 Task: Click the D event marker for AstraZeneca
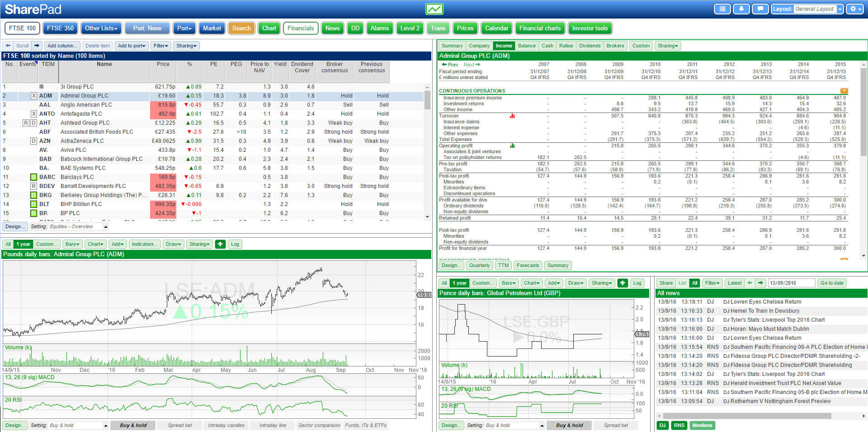(33, 141)
